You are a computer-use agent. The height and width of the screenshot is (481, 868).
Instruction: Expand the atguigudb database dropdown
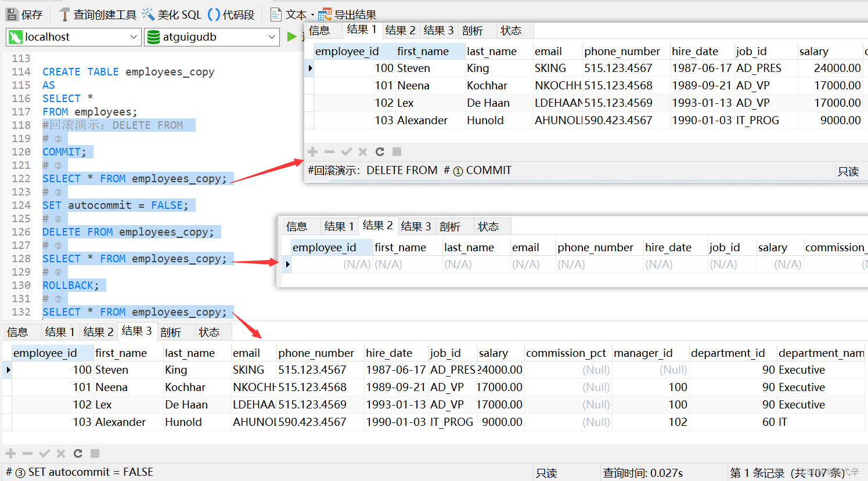point(272,37)
